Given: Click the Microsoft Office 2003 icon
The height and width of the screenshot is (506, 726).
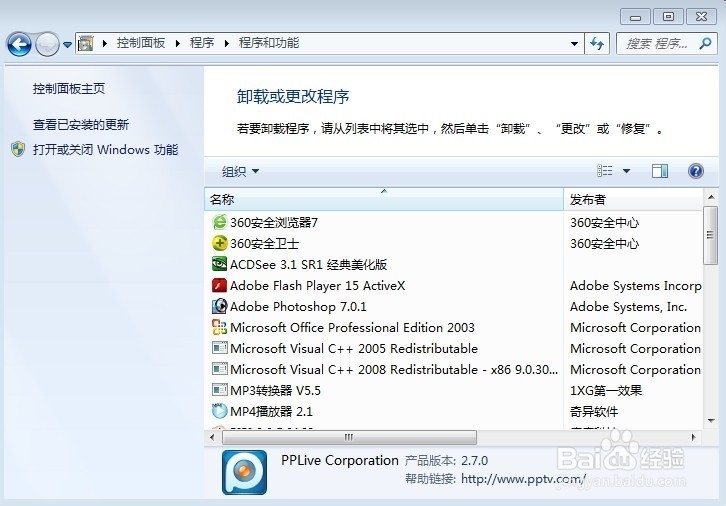Looking at the screenshot, I should click(219, 327).
